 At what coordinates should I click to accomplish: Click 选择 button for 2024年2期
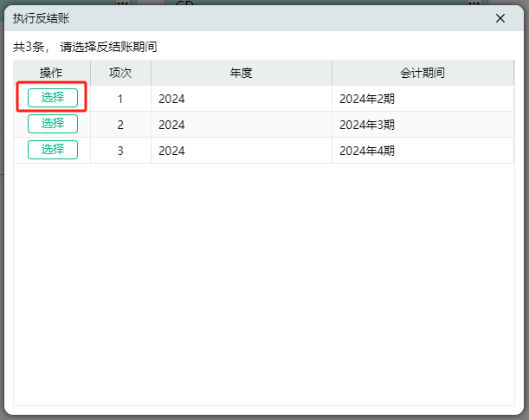53,98
